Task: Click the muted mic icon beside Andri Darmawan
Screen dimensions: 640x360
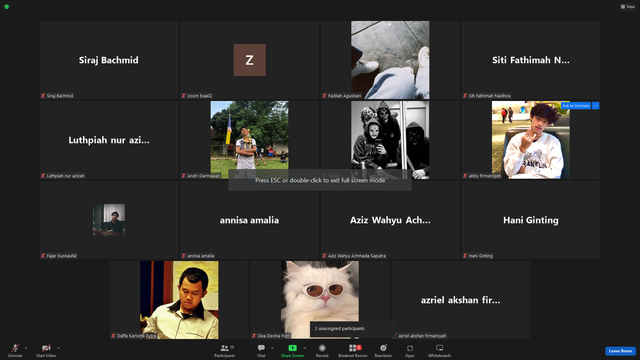Action: (184, 176)
